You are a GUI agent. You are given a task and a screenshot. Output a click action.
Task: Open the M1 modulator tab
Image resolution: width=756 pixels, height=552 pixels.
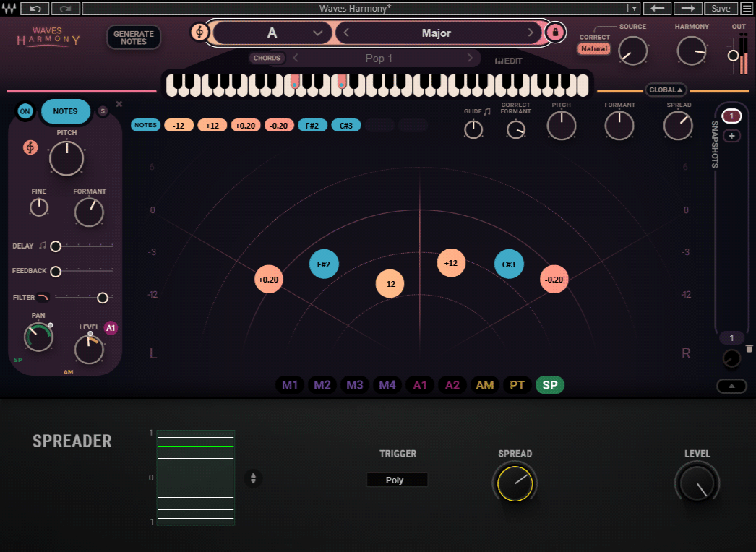[x=289, y=384]
